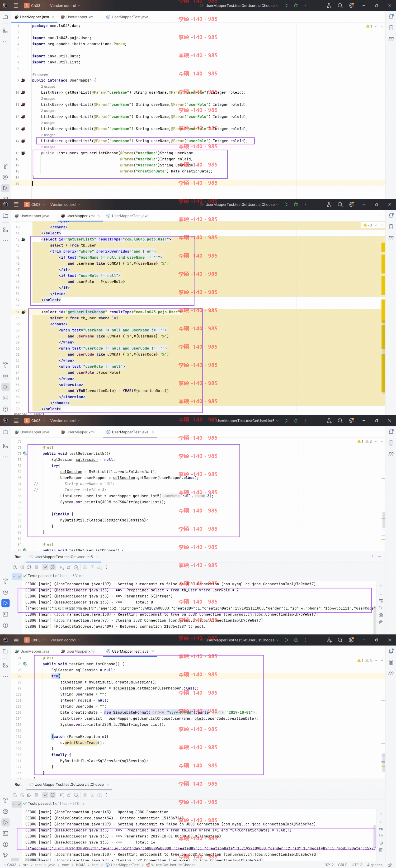396x868 pixels.
Task: Click CRLF line separator in status bar
Action: (x=342, y=865)
